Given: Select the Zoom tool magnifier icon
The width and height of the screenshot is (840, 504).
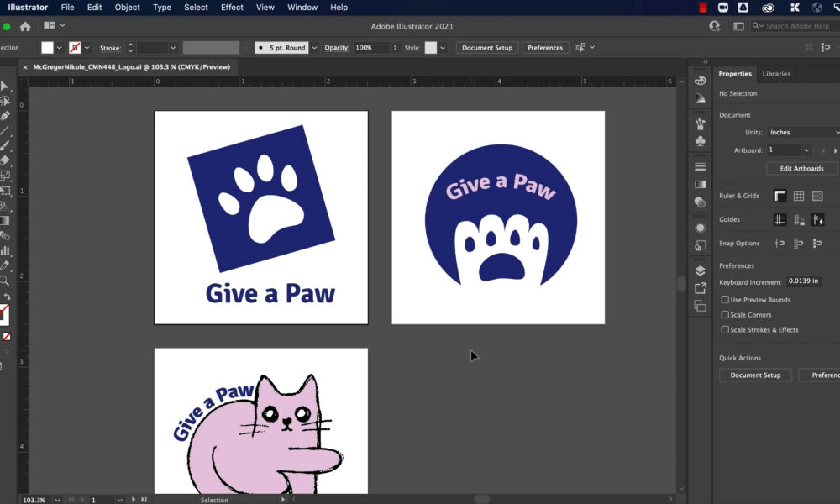Looking at the screenshot, I should point(4,281).
